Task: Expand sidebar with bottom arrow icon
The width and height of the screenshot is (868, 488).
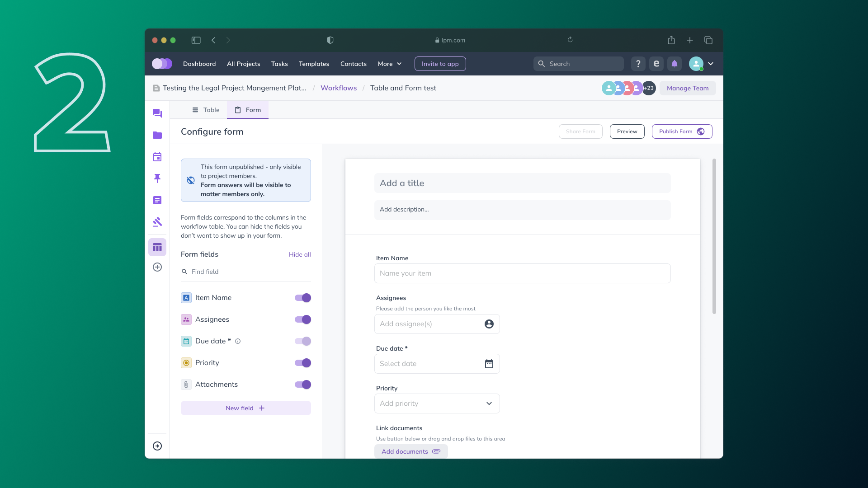Action: tap(157, 446)
